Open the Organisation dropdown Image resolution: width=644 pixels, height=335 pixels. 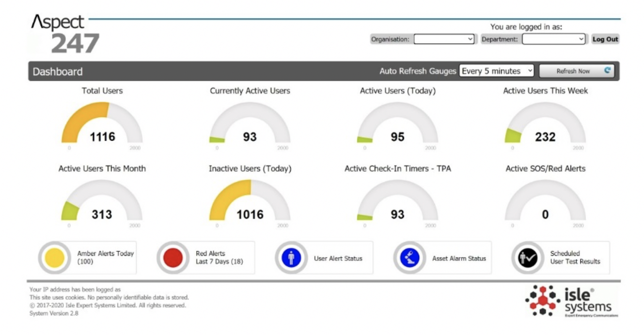(445, 39)
